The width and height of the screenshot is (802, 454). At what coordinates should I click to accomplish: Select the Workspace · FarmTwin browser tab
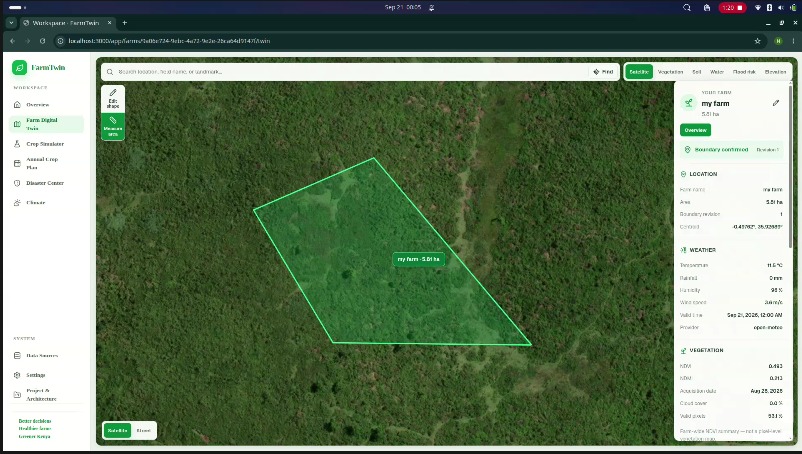coord(67,22)
